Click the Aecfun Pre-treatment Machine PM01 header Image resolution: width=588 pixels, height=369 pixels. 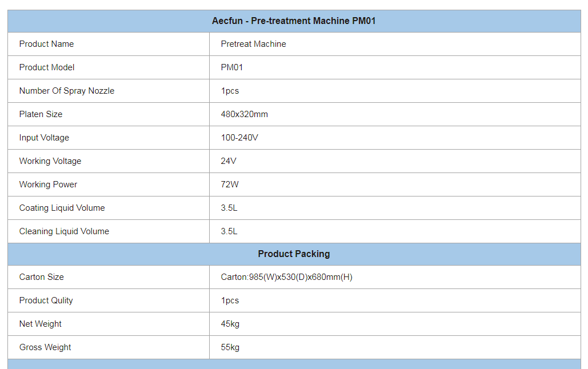(294, 21)
